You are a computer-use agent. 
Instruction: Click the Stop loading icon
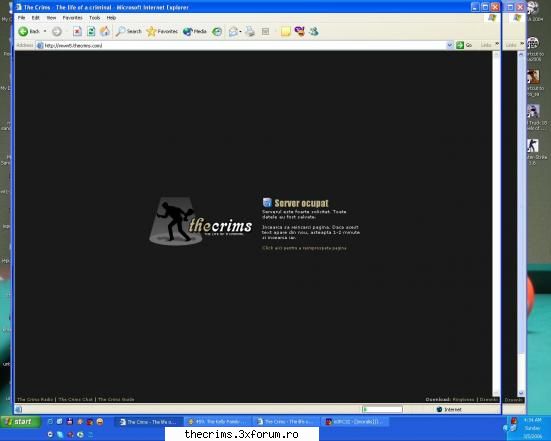[x=77, y=32]
